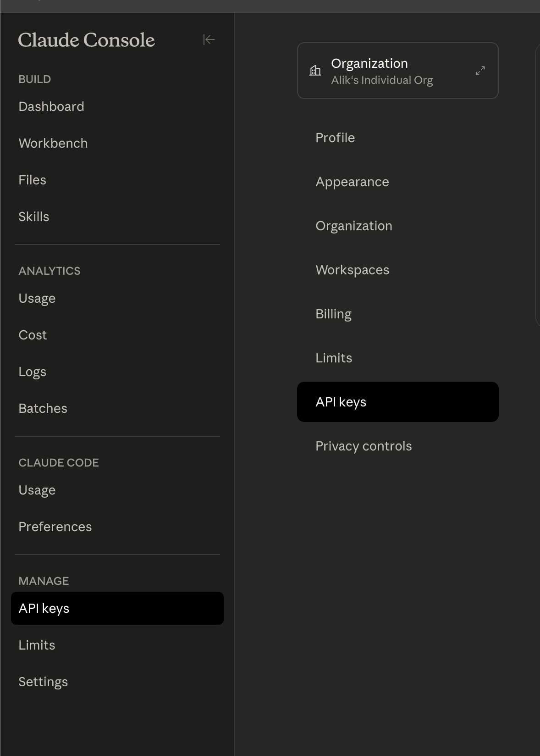Open the Organization selector card
The image size is (540, 756).
click(x=397, y=71)
